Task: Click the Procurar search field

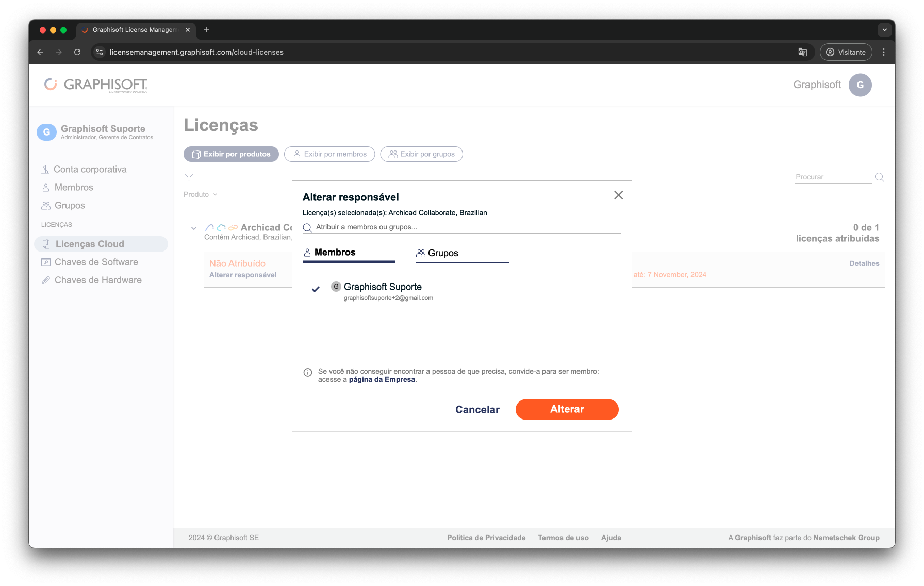Action: [x=833, y=177]
